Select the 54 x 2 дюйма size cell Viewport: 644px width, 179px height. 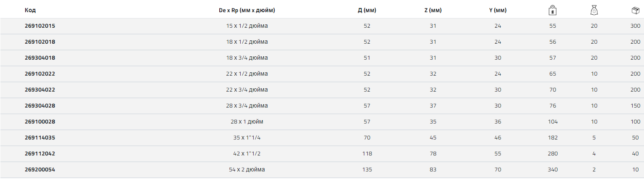coord(247,170)
